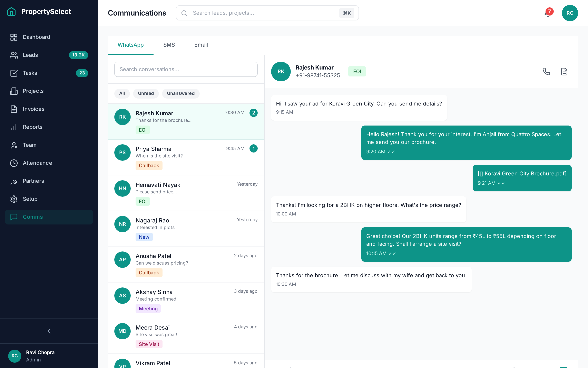The image size is (588, 368).
Task: View Reports from the sidebar
Action: pyautogui.click(x=49, y=127)
